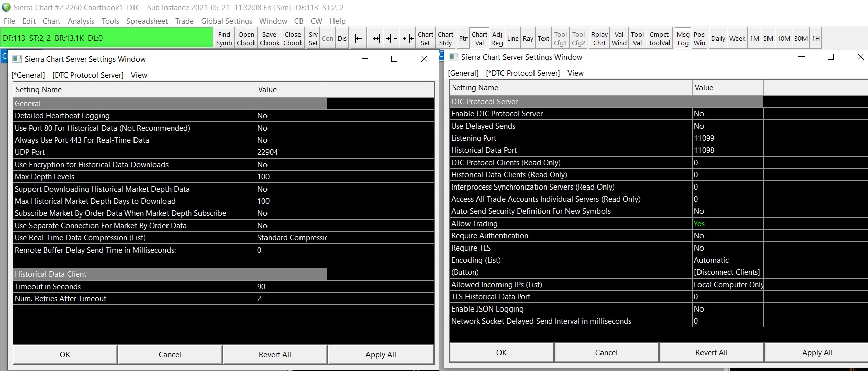Click the Tool Val toolbar button
Viewport: 868px width, 371px height.
point(637,39)
